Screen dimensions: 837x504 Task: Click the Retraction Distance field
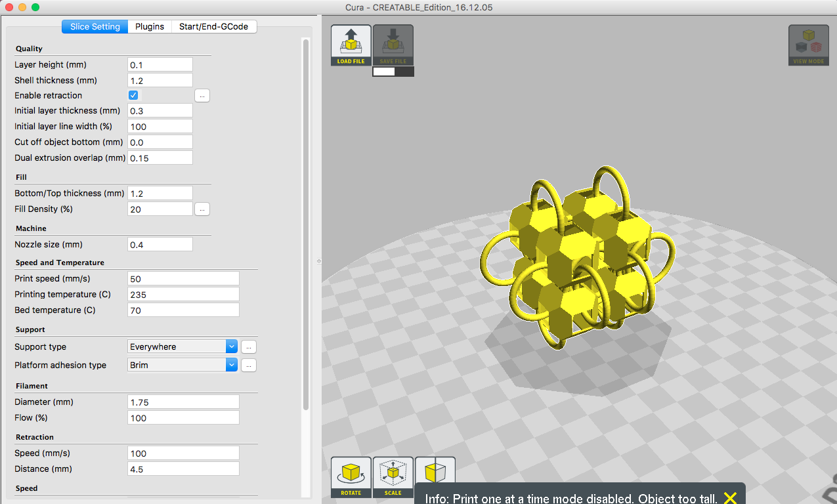tap(183, 469)
